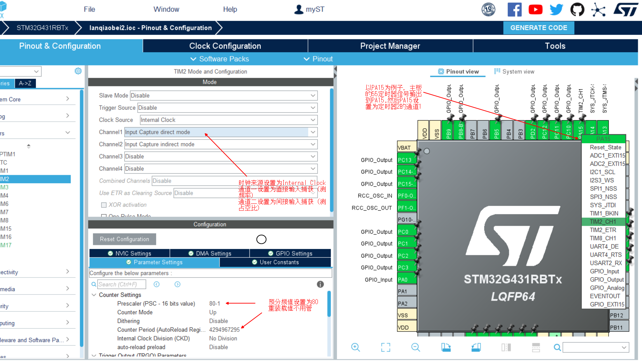The height and width of the screenshot is (364, 642).
Task: Click the parameter search magnifier icon
Action: pyautogui.click(x=94, y=284)
